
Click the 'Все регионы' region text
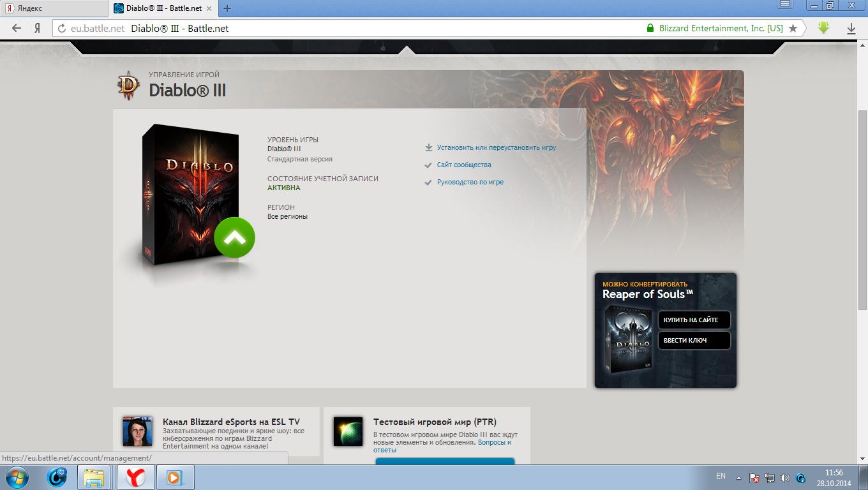287,216
